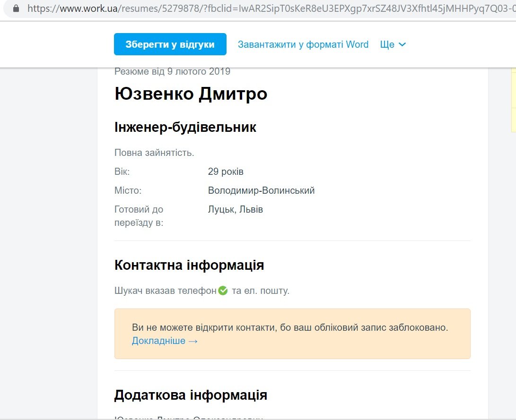Viewport: 516px width, 420px height.
Task: Click the Інженер-будівельник job title heading
Action: 185,127
